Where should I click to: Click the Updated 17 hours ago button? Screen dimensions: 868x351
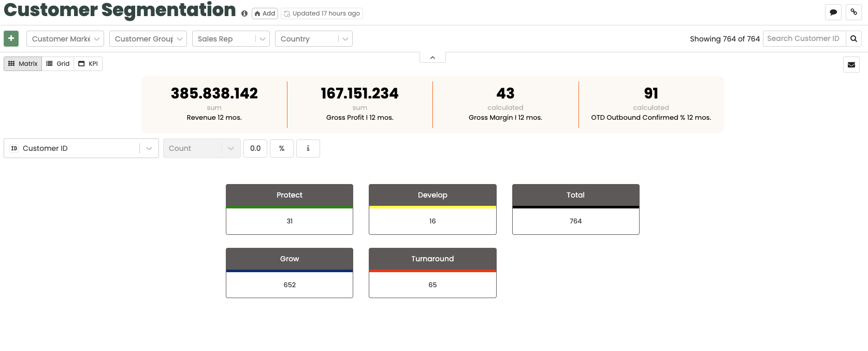pyautogui.click(x=322, y=13)
